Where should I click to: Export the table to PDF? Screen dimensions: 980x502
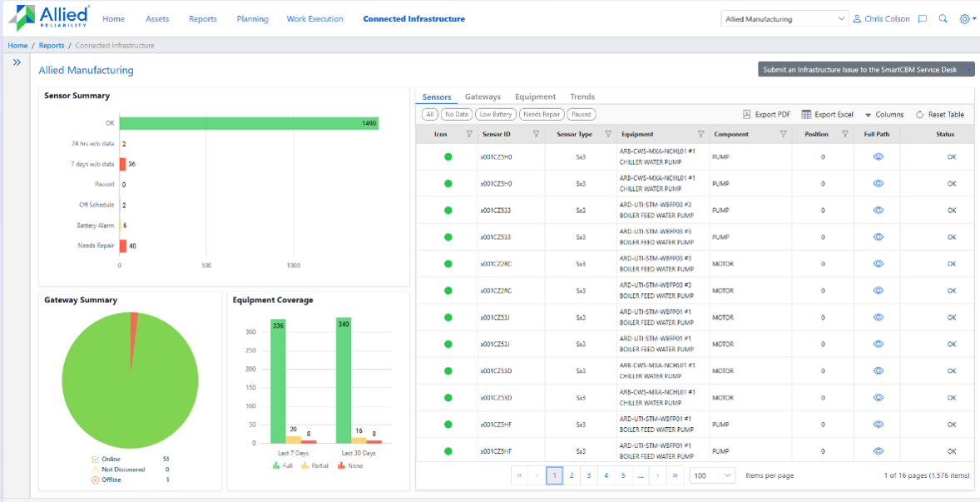tap(766, 114)
